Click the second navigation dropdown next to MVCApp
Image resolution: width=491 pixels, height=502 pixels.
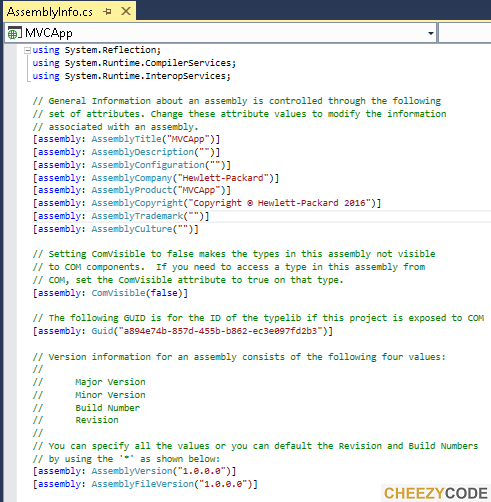[465, 33]
